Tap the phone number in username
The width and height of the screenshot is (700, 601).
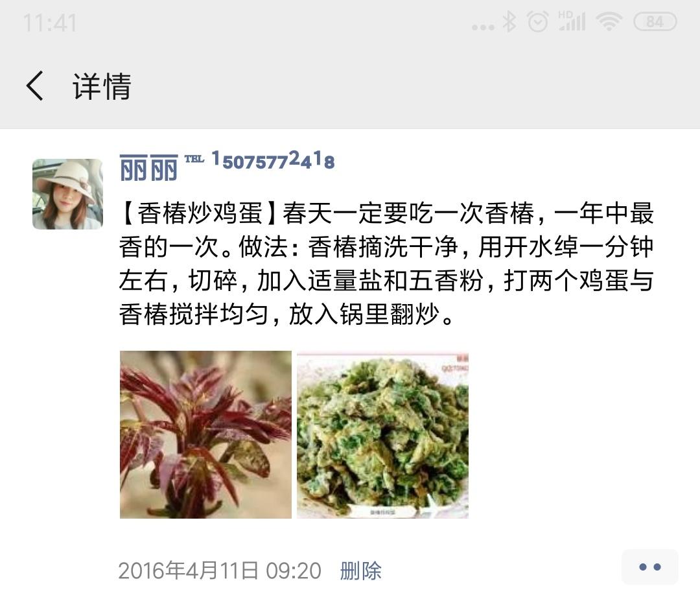coord(273,160)
